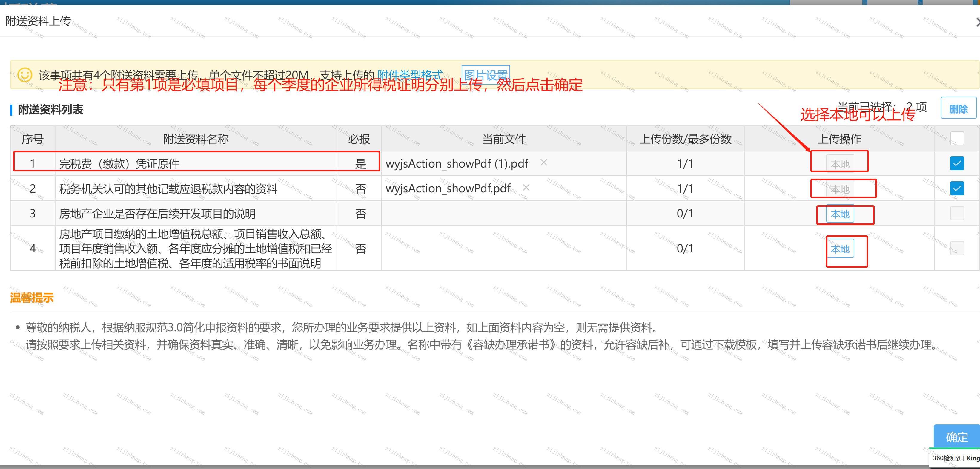
Task: Click 本地 upload for row 2
Action: pyautogui.click(x=840, y=189)
